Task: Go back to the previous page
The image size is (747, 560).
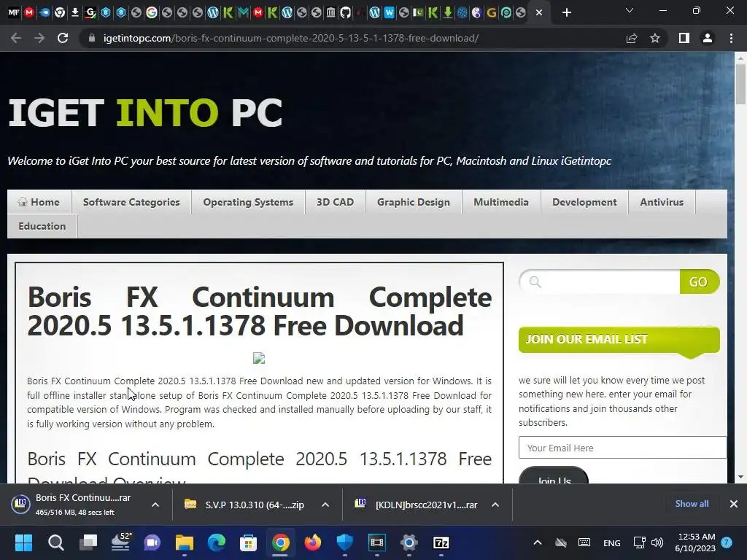Action: [x=16, y=38]
